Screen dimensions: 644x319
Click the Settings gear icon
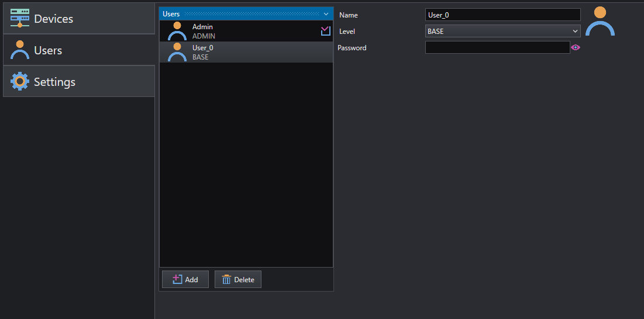20,81
